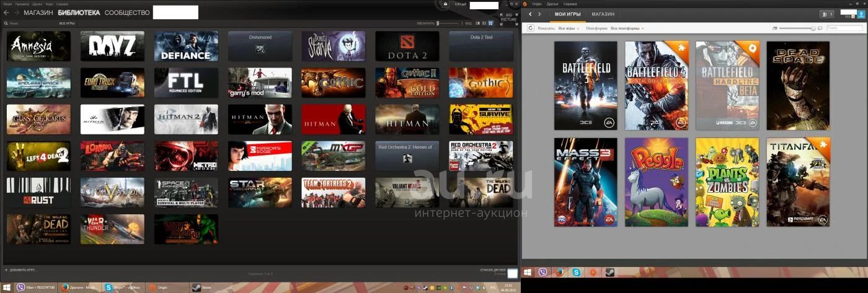Select the War Thunder tile
Image resolution: width=868 pixels, height=293 pixels.
112,229
